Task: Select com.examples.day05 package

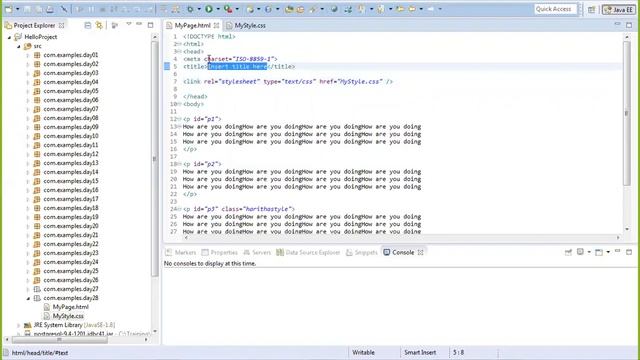Action: (x=71, y=91)
